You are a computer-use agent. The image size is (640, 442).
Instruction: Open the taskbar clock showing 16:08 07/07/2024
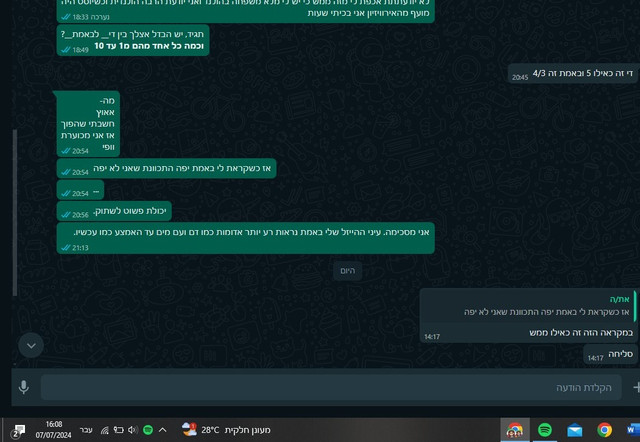53,430
